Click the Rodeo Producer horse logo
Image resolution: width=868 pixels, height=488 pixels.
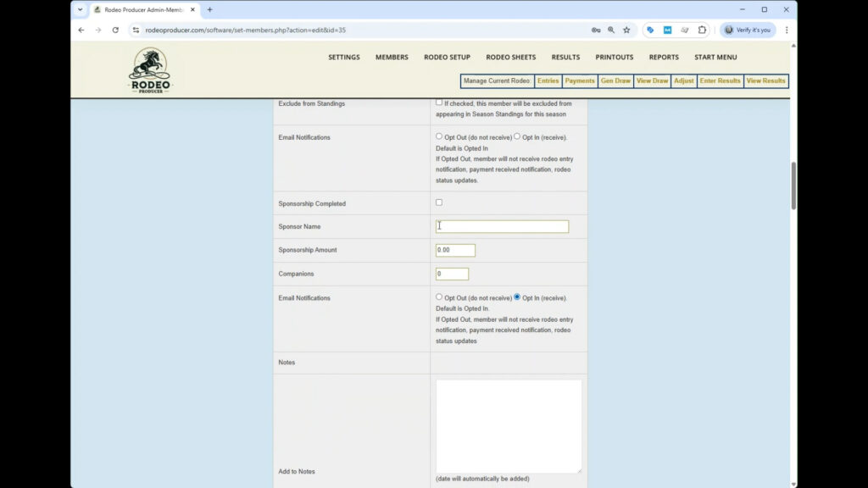click(x=150, y=69)
